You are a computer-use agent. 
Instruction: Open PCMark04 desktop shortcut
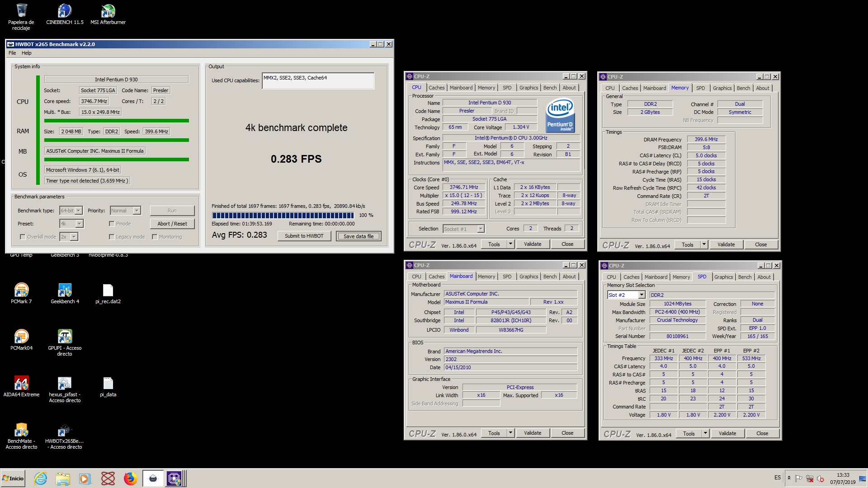[x=21, y=340]
